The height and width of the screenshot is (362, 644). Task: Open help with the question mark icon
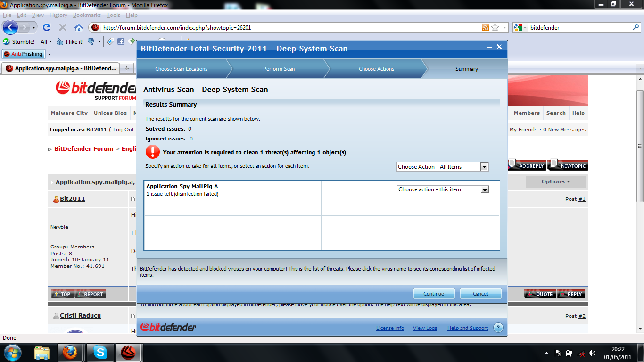[498, 328]
